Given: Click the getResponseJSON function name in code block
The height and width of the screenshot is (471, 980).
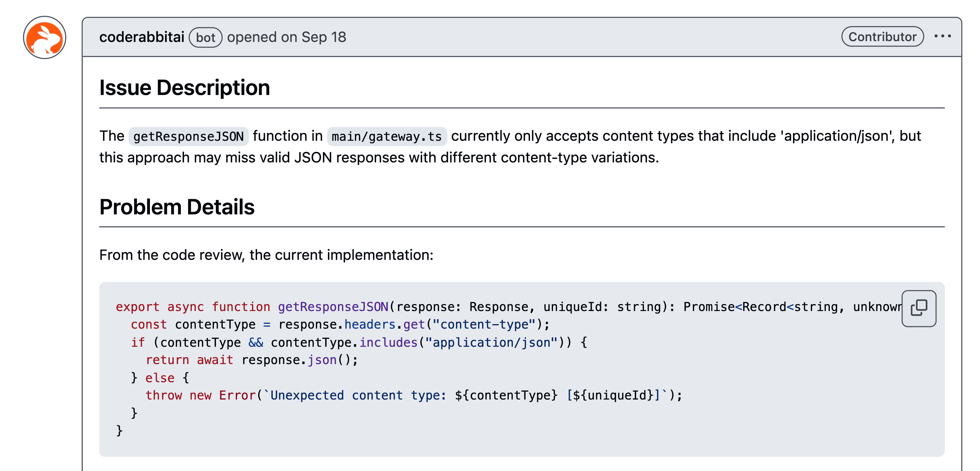Looking at the screenshot, I should [x=333, y=307].
